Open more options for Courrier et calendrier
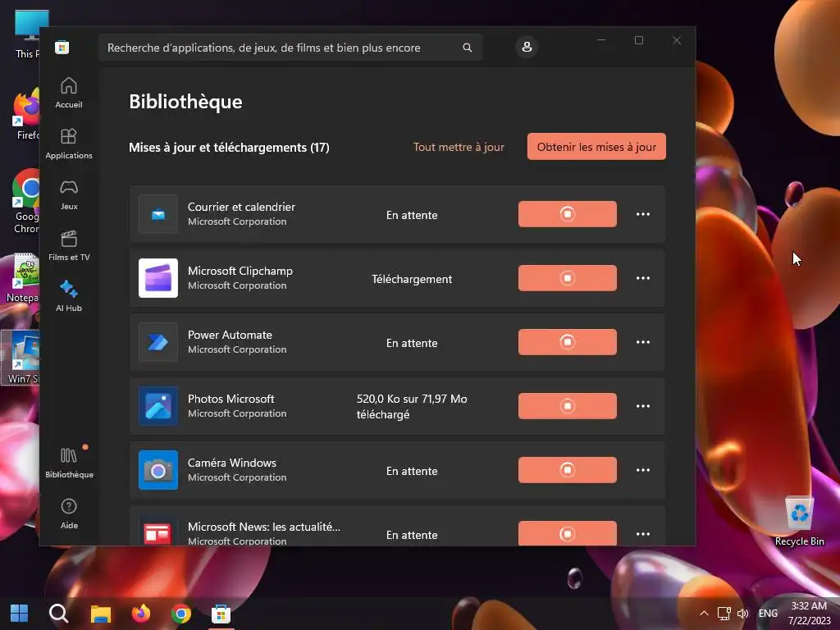840x630 pixels. (x=643, y=214)
